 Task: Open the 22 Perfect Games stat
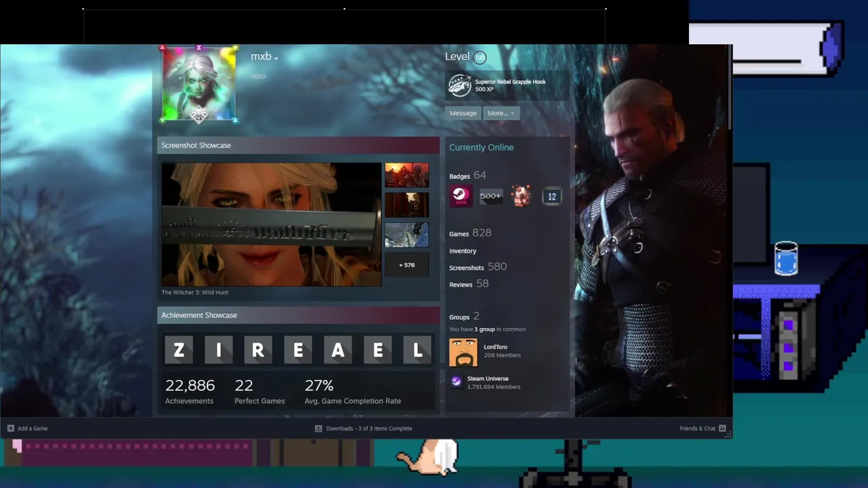tap(260, 392)
